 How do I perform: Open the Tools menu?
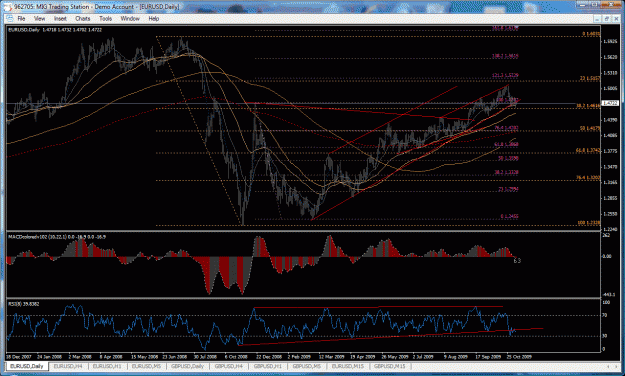106,18
